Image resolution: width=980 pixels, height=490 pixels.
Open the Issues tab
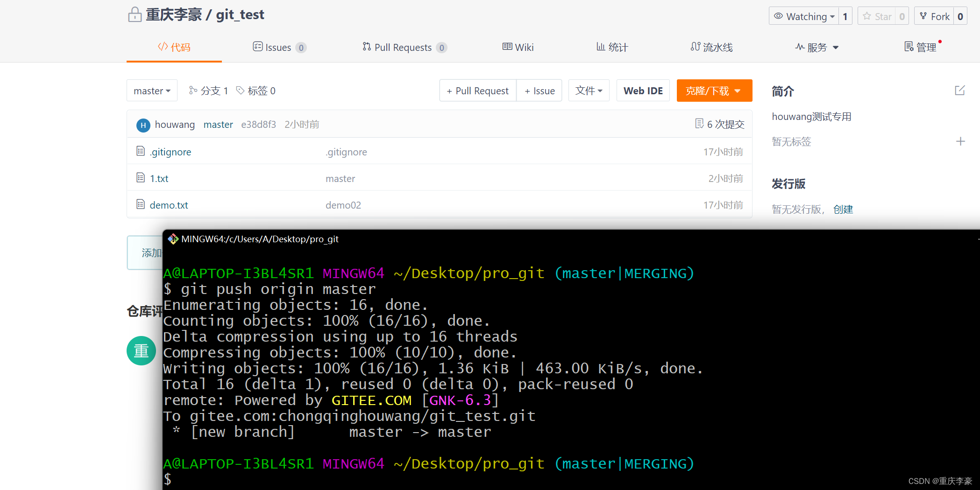(279, 47)
